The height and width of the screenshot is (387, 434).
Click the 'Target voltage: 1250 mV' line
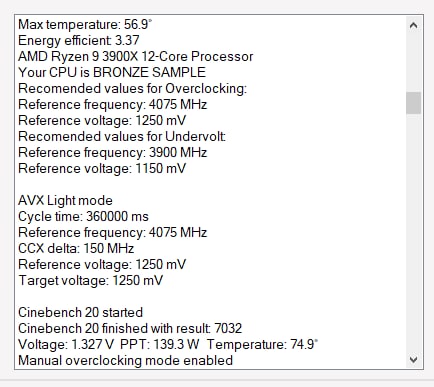coord(90,280)
